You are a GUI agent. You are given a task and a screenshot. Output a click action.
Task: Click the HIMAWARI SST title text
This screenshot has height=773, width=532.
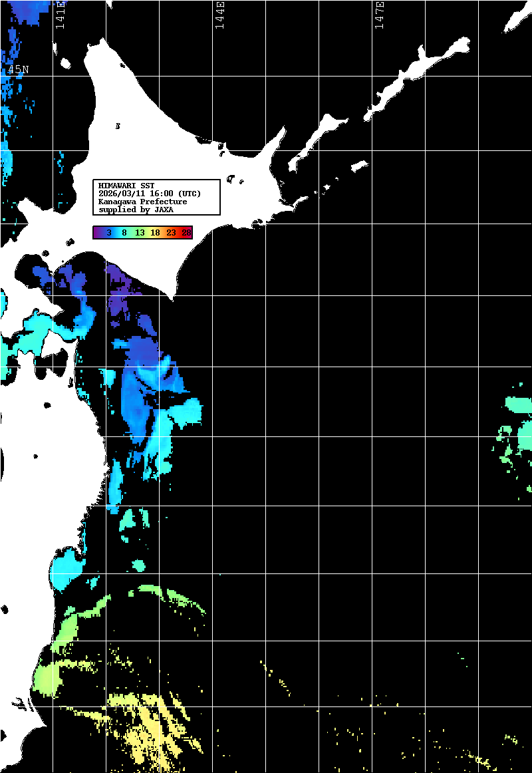[x=126, y=186]
